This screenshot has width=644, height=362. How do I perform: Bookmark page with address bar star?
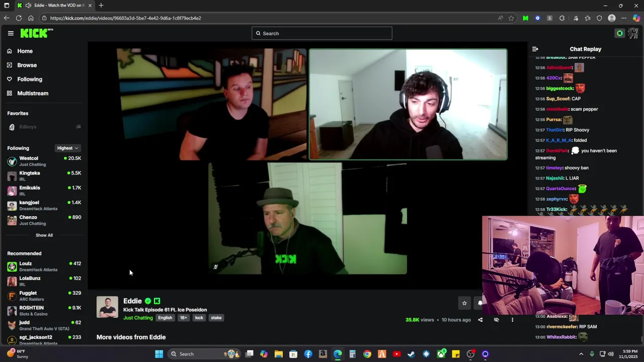[x=511, y=18]
